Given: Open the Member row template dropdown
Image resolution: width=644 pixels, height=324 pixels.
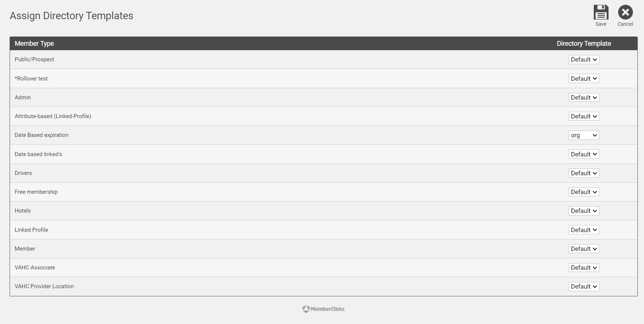Looking at the screenshot, I should (x=583, y=249).
